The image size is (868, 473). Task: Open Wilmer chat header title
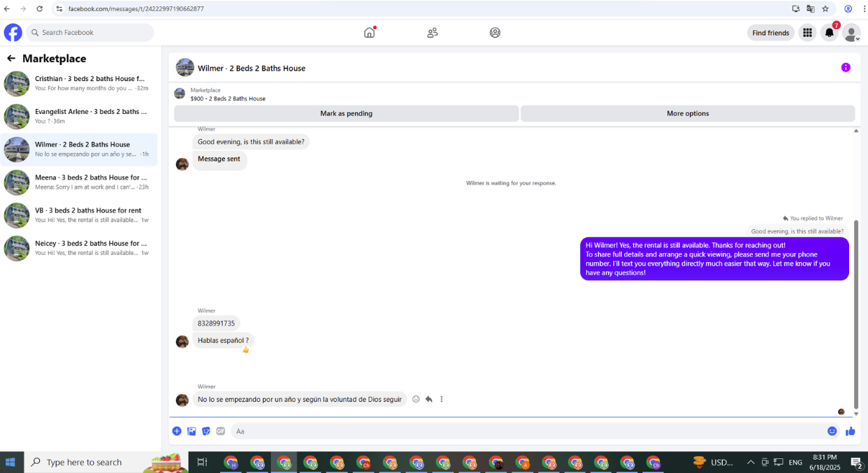coord(251,68)
